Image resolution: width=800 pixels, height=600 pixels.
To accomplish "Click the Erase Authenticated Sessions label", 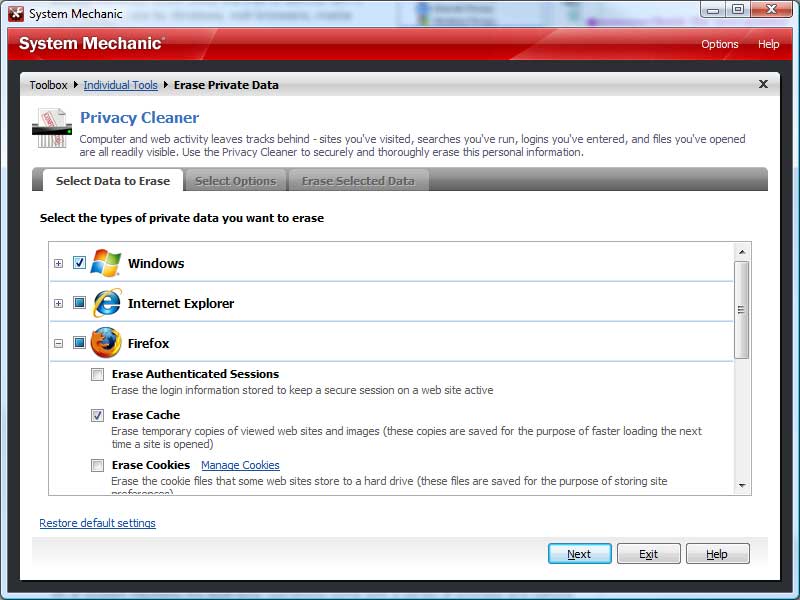I will (195, 374).
